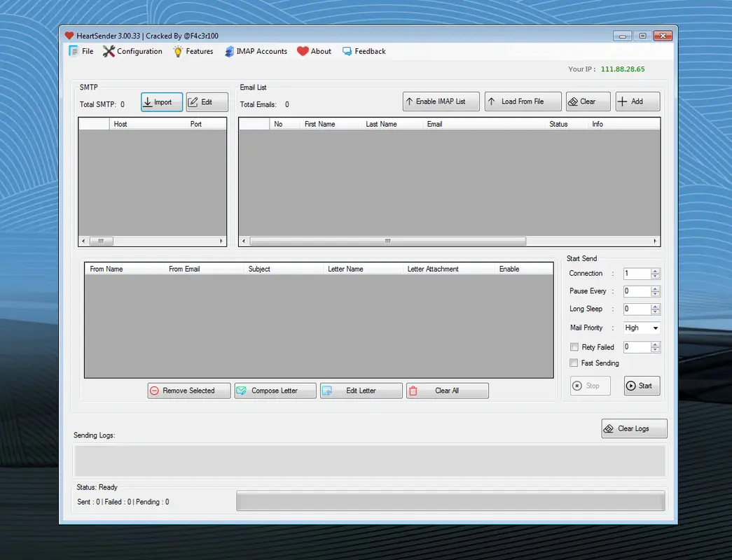Click the Enable IMAP List button
This screenshot has width=732, height=560.
441,101
